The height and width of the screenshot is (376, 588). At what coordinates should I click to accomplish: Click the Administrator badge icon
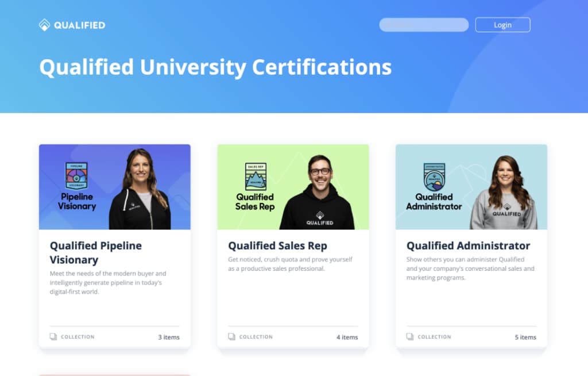tap(434, 177)
